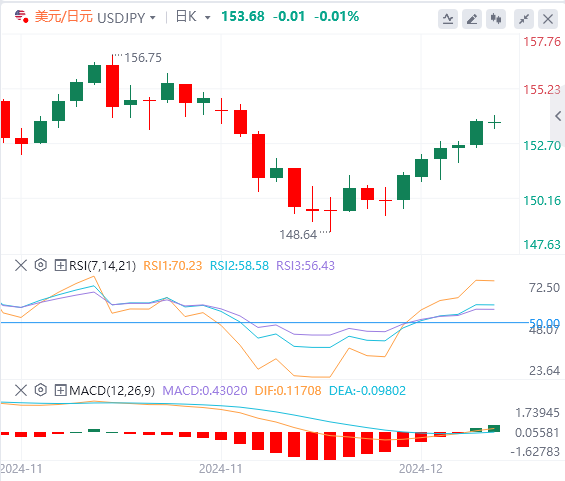
Task: Remove the RSI indicator panel
Action: coord(21,266)
